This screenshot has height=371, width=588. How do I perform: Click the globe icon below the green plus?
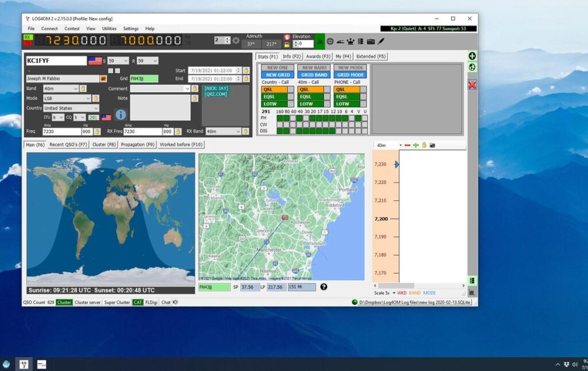(472, 67)
